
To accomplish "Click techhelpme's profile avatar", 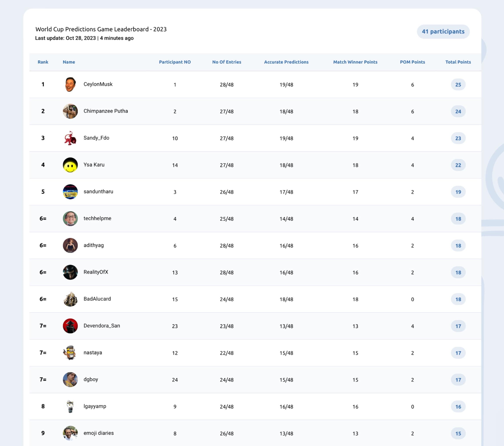I will point(70,219).
